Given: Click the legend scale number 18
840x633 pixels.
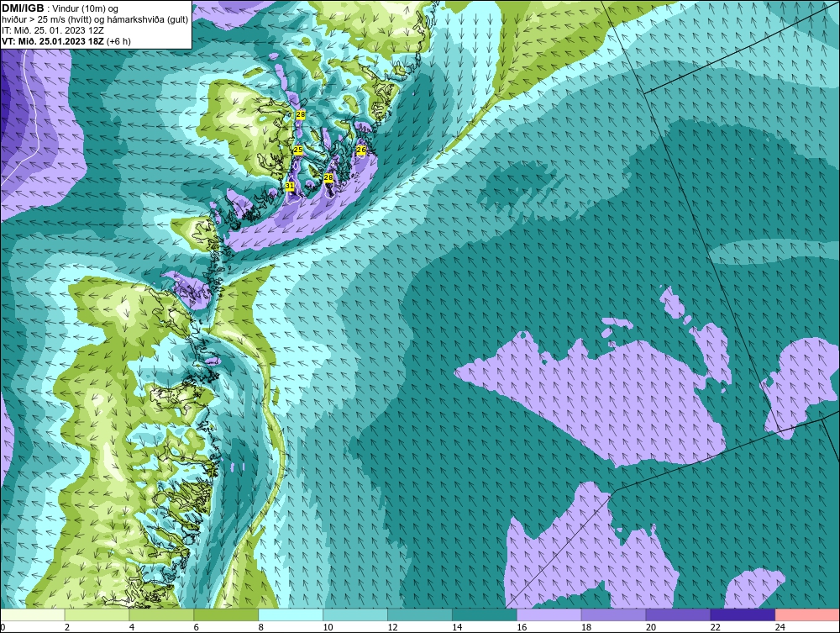Looking at the screenshot, I should 586,627.
